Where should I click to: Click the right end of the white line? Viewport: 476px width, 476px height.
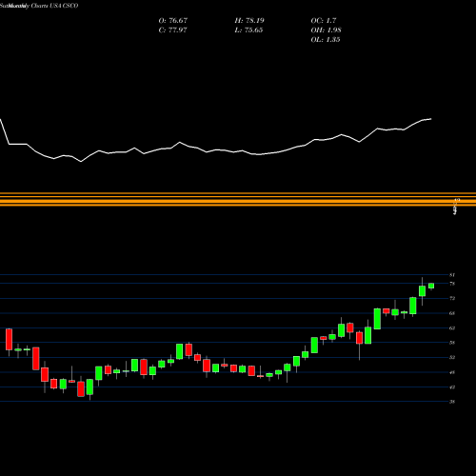(x=431, y=119)
